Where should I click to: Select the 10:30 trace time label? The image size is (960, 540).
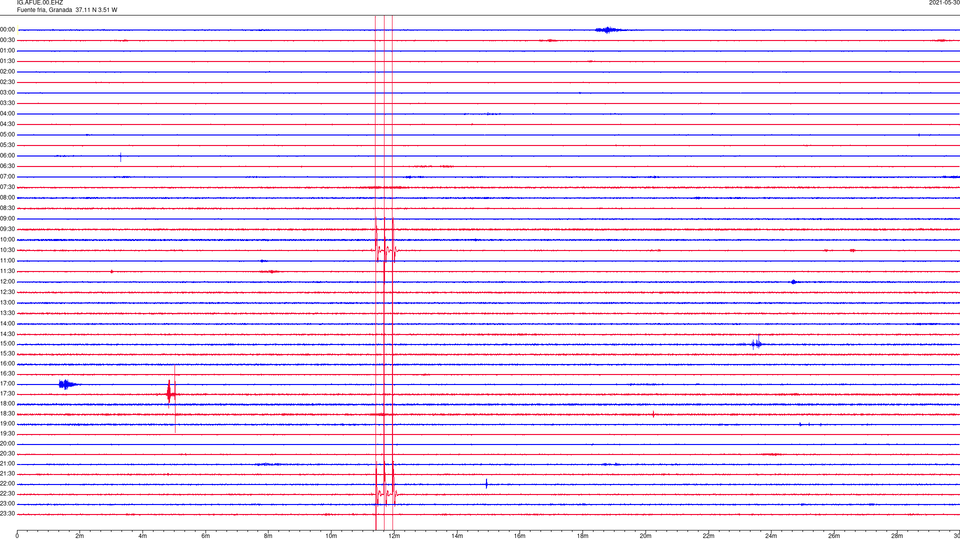[7, 250]
